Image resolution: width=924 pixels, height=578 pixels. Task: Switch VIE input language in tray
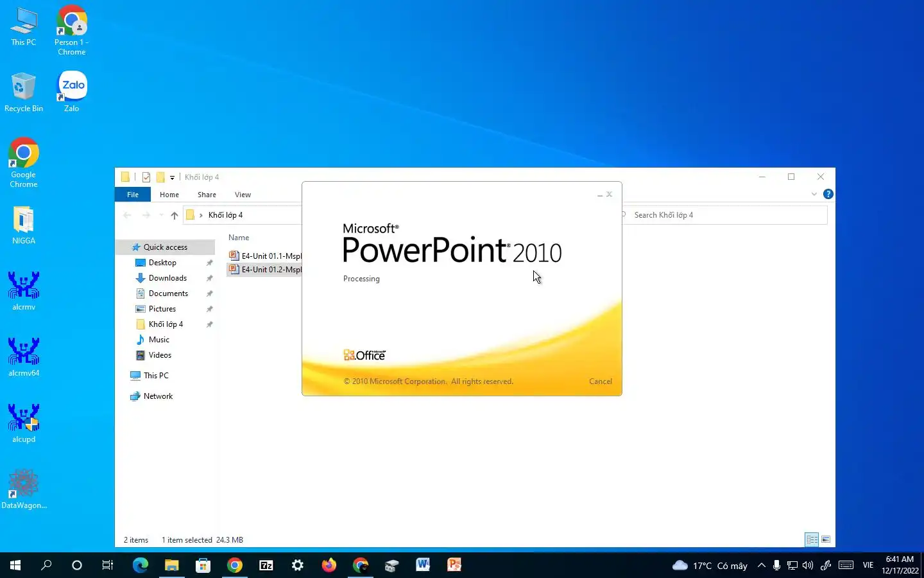[x=868, y=565]
